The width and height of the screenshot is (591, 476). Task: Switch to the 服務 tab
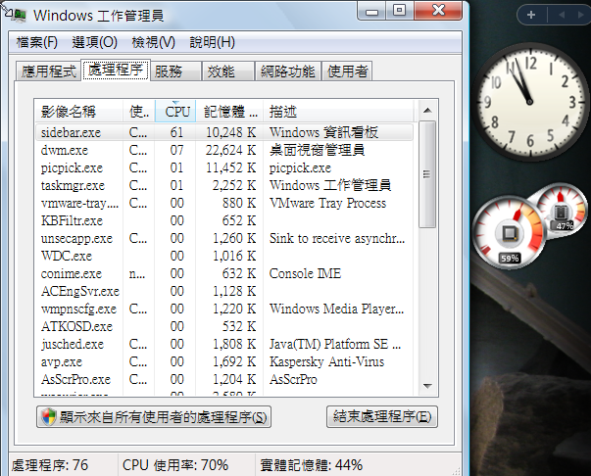click(x=176, y=71)
